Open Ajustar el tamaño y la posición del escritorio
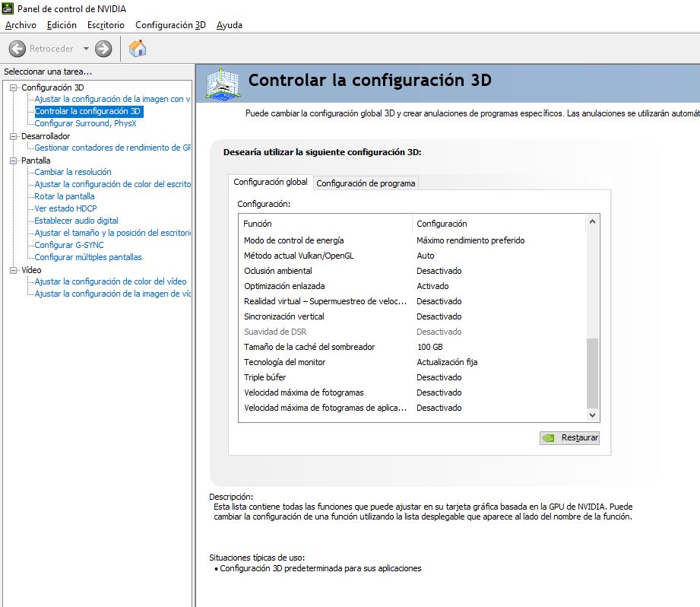The width and height of the screenshot is (700, 607). tap(112, 233)
